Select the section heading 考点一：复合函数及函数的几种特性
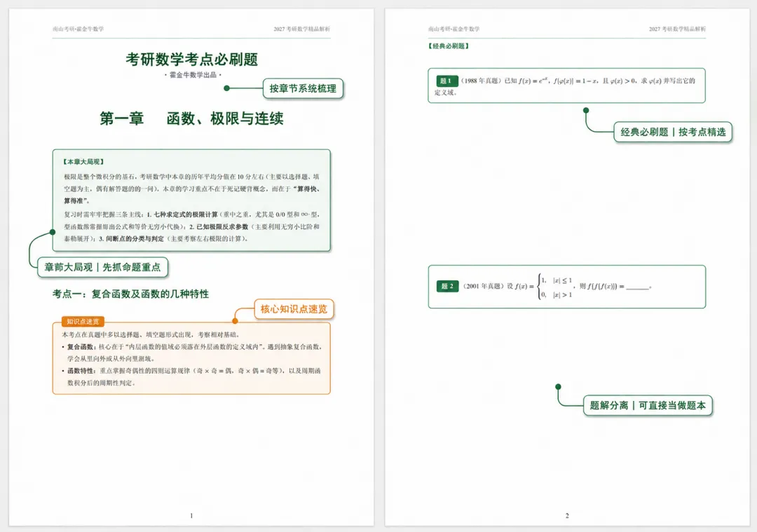Image resolution: width=757 pixels, height=532 pixels. [130, 294]
